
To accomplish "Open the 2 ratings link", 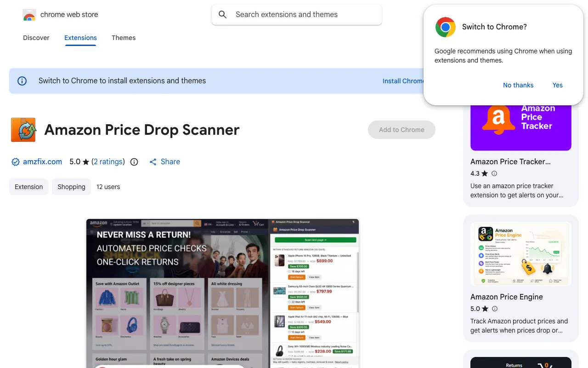I will click(108, 162).
